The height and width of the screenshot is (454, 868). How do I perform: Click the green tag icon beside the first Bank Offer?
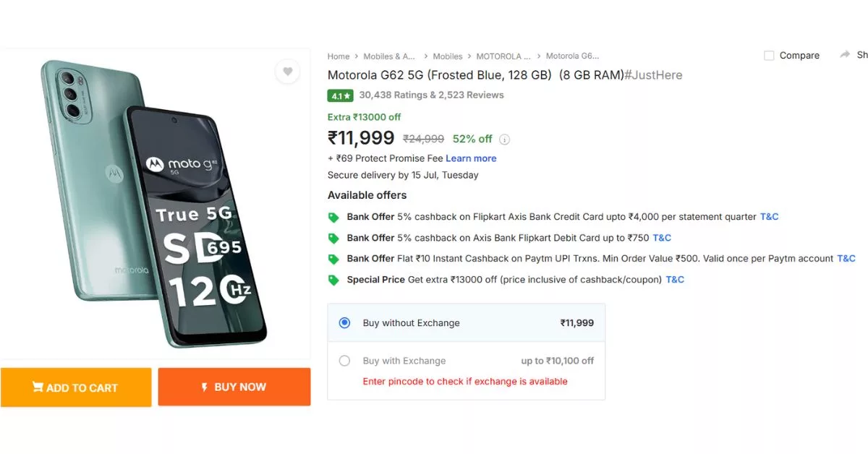(333, 217)
